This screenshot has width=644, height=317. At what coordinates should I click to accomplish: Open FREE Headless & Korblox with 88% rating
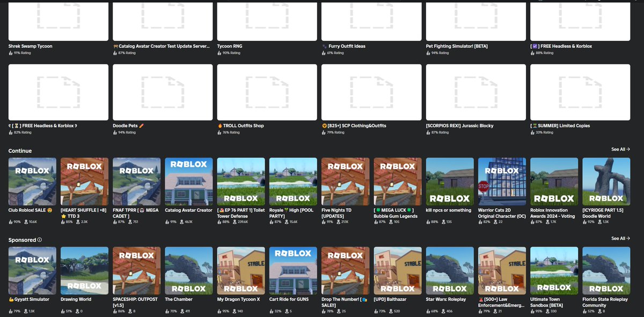(x=561, y=46)
